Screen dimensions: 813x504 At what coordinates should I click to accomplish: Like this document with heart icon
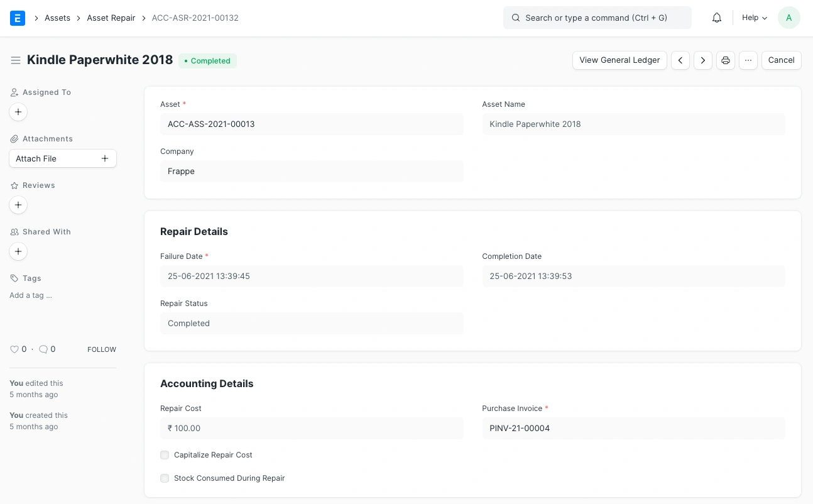[14, 349]
